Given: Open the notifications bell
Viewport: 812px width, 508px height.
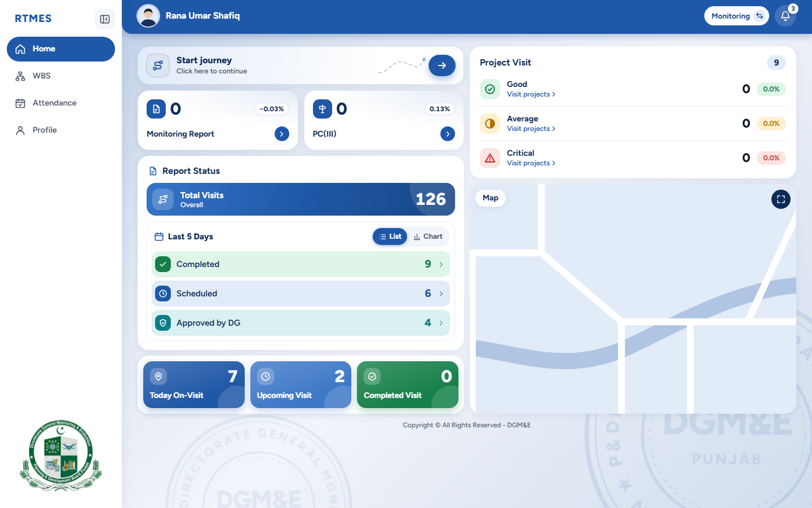Looking at the screenshot, I should tap(785, 16).
